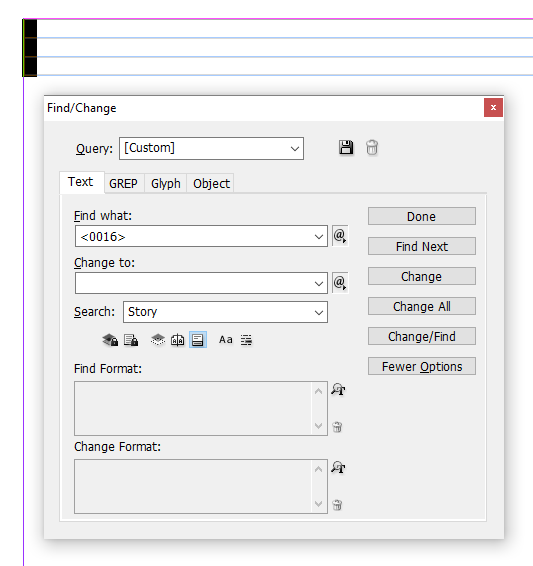Clear Find Format attributes trash icon

coord(337,427)
